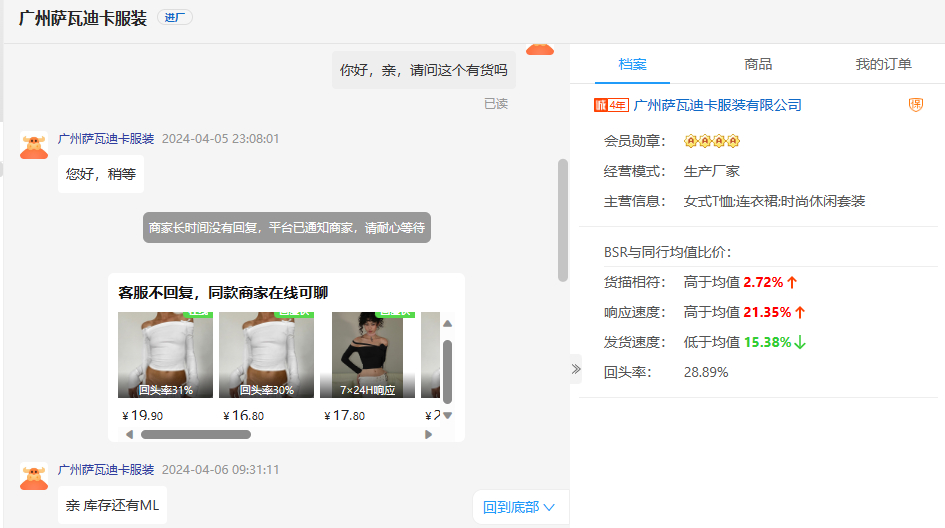Viewport: 945px width, 528px height.
Task: Click the product card up scroll arrow
Action: click(447, 324)
